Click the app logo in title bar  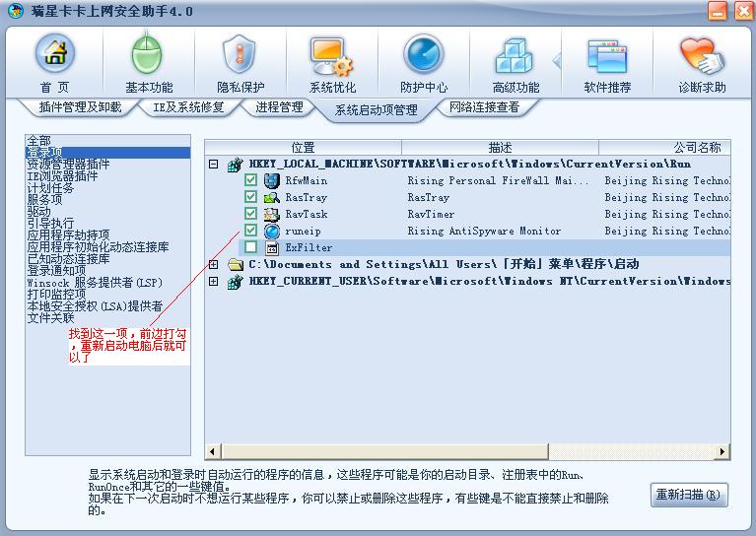point(16,11)
